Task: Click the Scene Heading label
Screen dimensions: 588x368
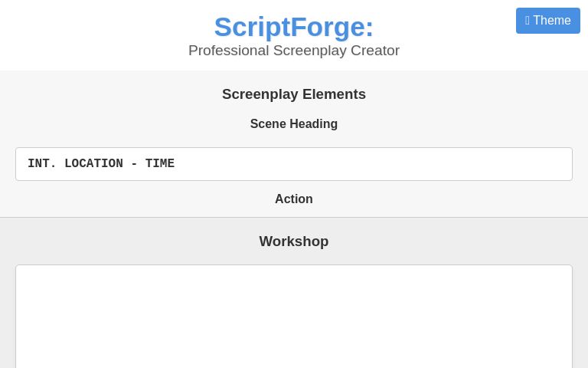Action: point(294,124)
